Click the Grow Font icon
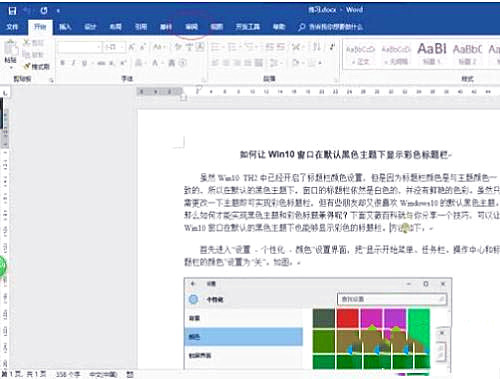 132,47
